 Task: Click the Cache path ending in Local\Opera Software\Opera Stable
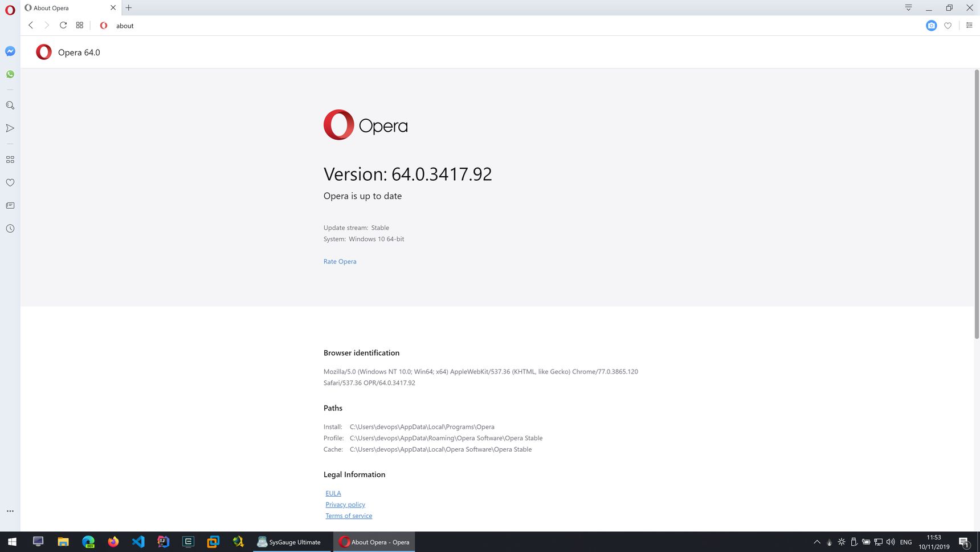[440, 449]
